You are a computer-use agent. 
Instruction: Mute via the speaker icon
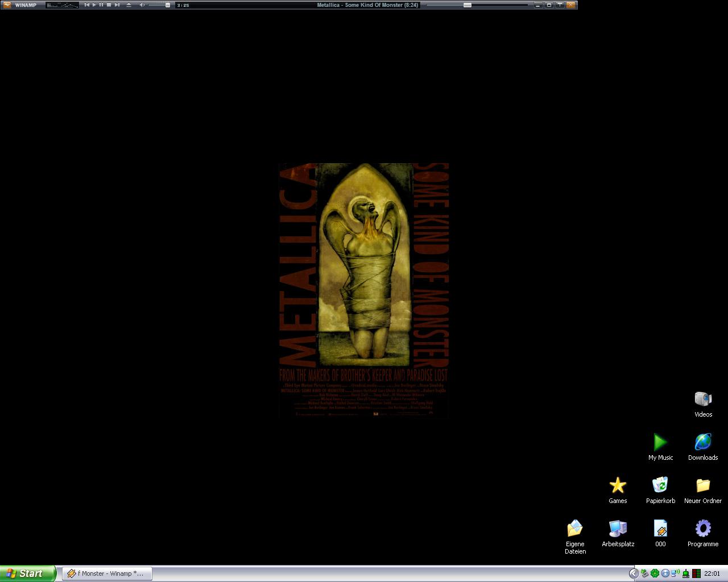point(142,5)
